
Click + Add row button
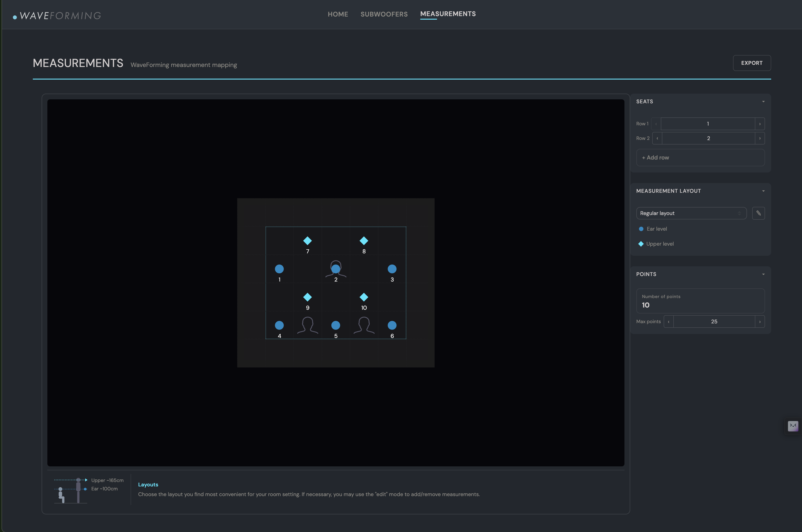700,158
